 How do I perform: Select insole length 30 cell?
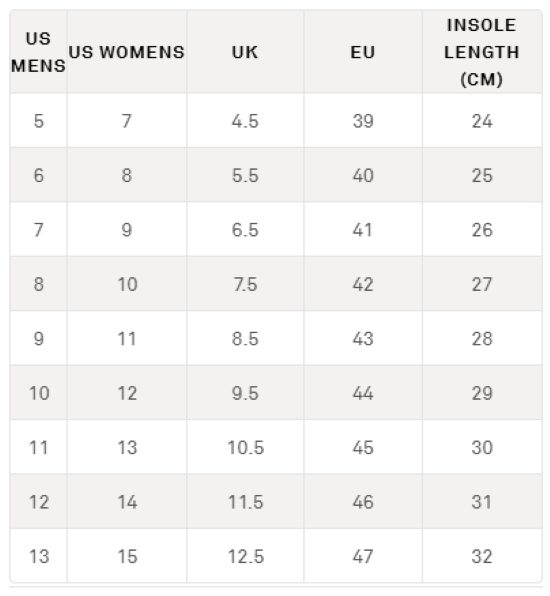(482, 447)
